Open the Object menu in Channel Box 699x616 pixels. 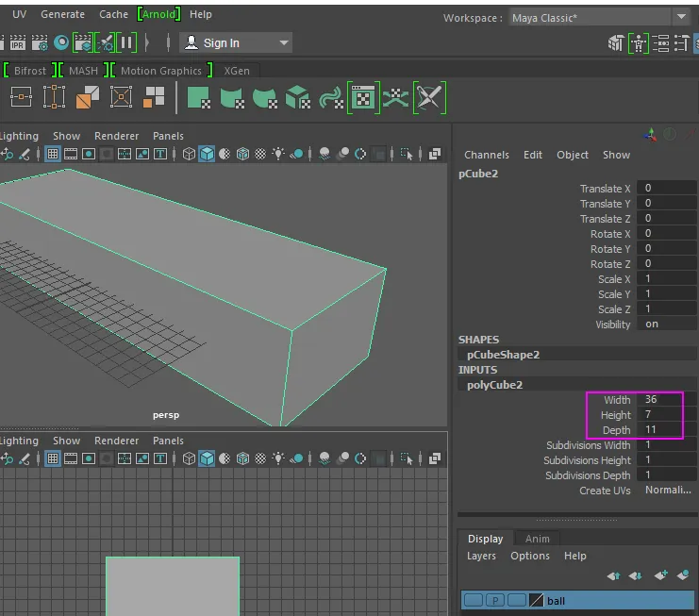(573, 155)
